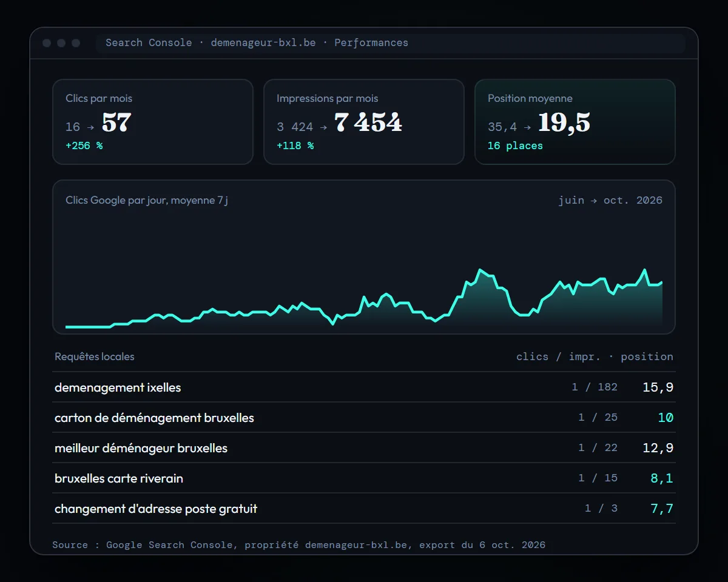Screen dimensions: 728x582
Task: Click the previous position value 35,4
Action: tap(502, 127)
